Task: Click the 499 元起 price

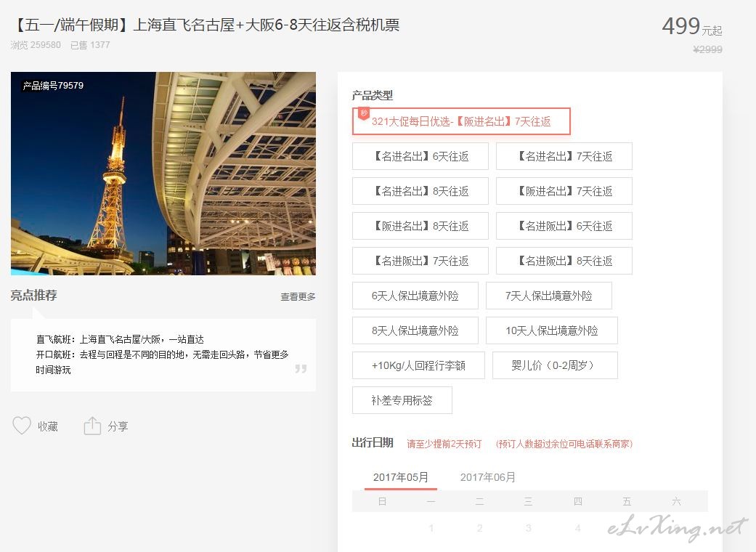Action: [692, 27]
